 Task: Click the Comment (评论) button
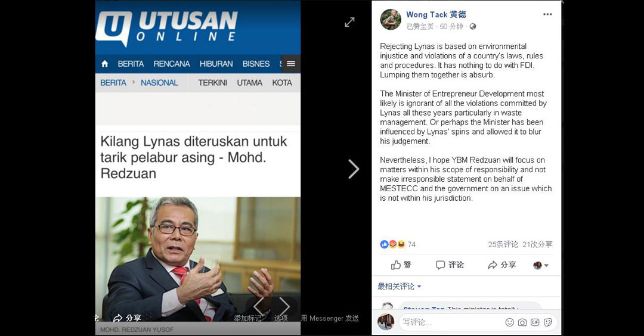click(x=450, y=265)
